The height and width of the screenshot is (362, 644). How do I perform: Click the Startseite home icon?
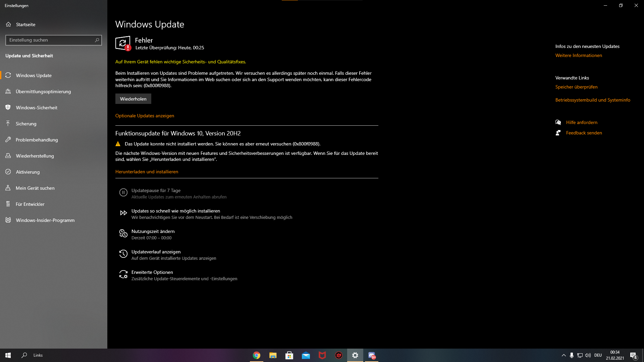(x=8, y=24)
